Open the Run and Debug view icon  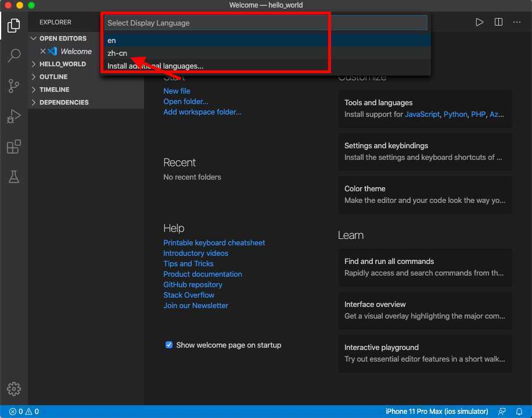click(13, 116)
